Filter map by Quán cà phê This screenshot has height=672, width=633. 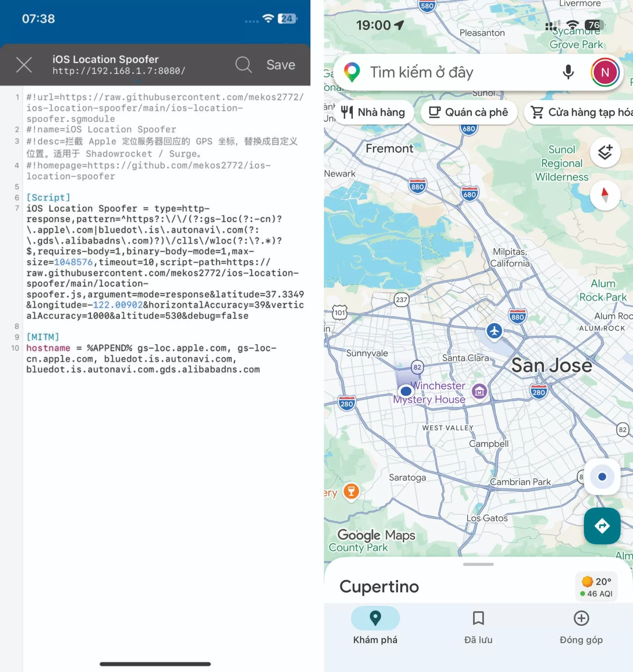pos(469,112)
